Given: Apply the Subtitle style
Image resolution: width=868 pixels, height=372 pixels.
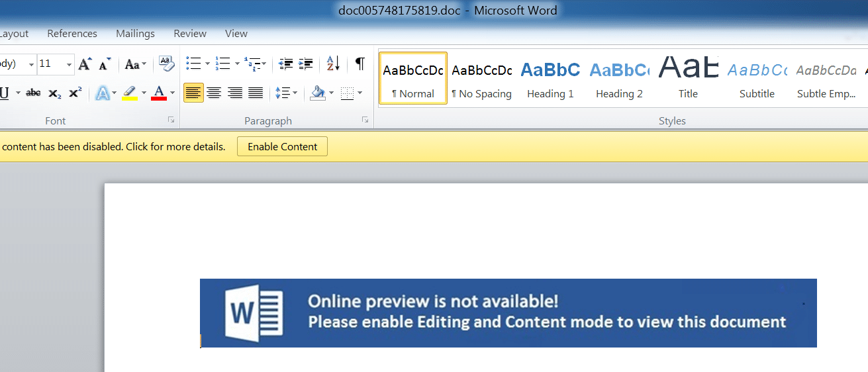Looking at the screenshot, I should click(x=757, y=78).
